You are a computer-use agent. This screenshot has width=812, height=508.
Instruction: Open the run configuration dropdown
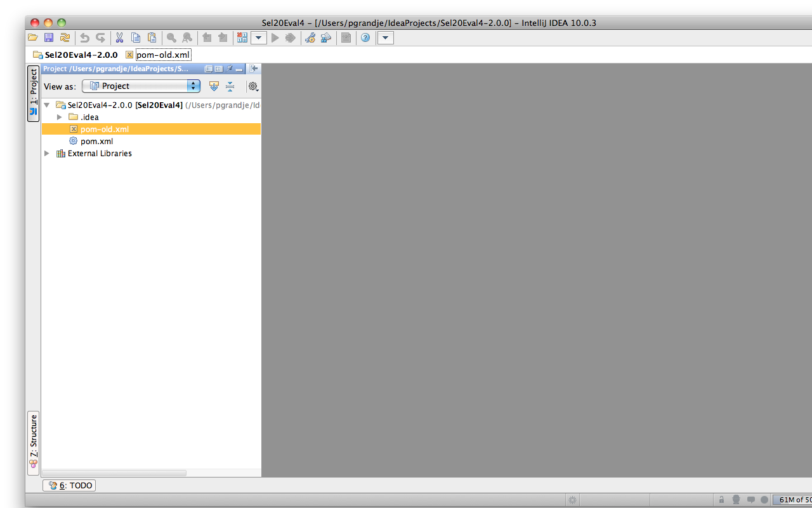[258, 38]
